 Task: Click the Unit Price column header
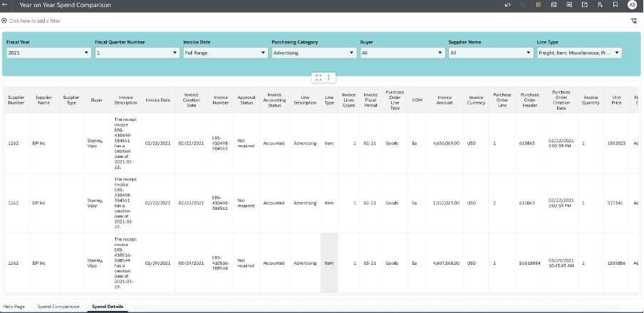[x=616, y=100]
